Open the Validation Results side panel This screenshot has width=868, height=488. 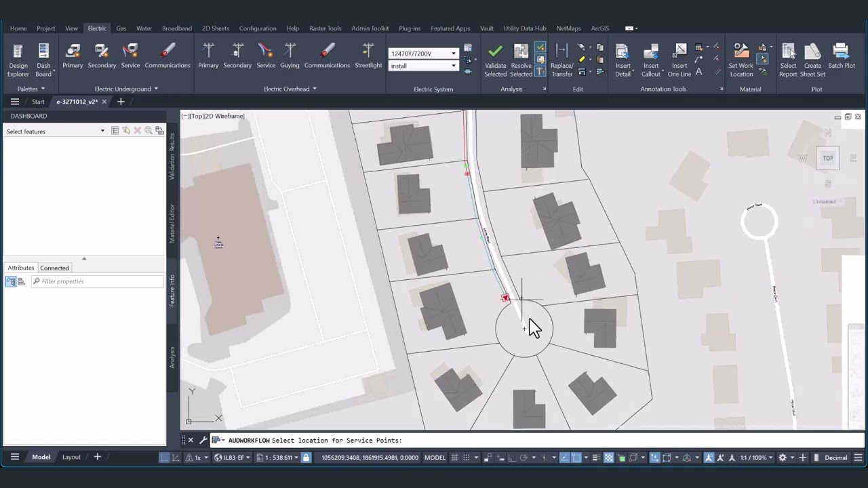click(172, 156)
